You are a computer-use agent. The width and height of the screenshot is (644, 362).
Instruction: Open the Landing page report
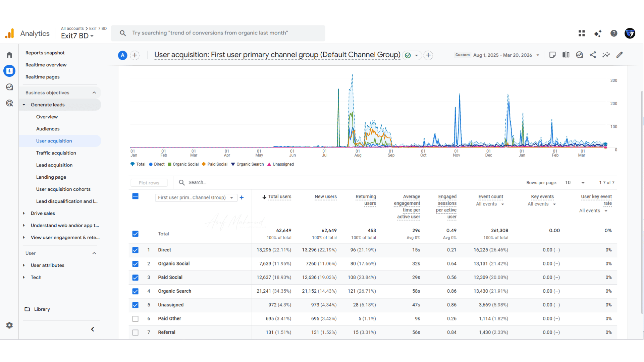51,177
